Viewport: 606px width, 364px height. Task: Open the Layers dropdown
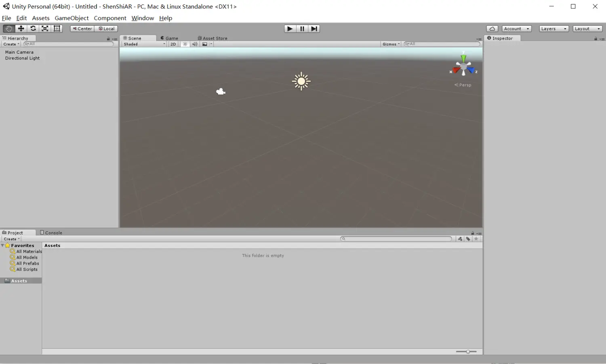(554, 29)
